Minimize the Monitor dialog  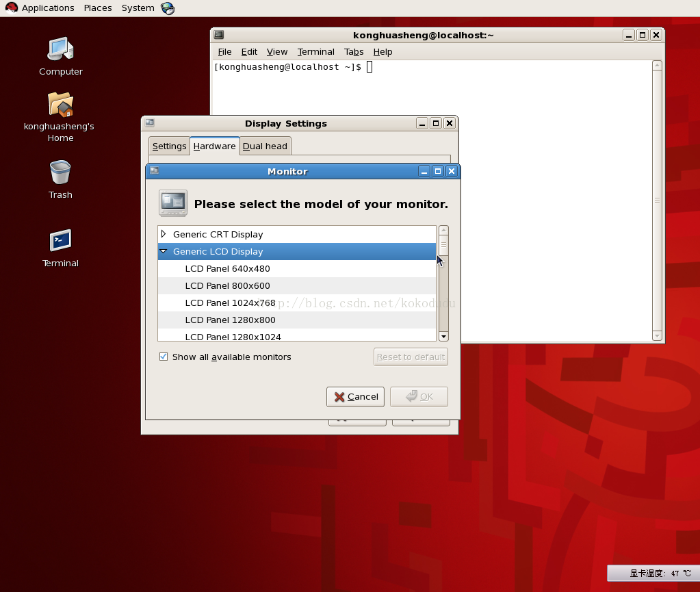pyautogui.click(x=424, y=171)
